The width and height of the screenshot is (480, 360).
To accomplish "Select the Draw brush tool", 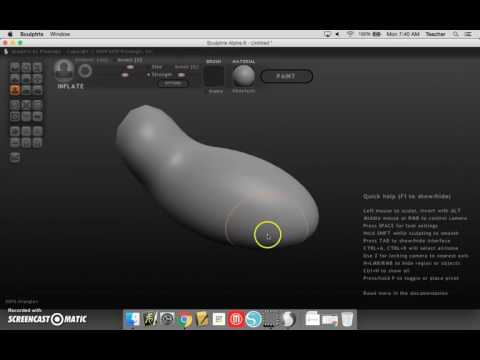I will point(15,79).
